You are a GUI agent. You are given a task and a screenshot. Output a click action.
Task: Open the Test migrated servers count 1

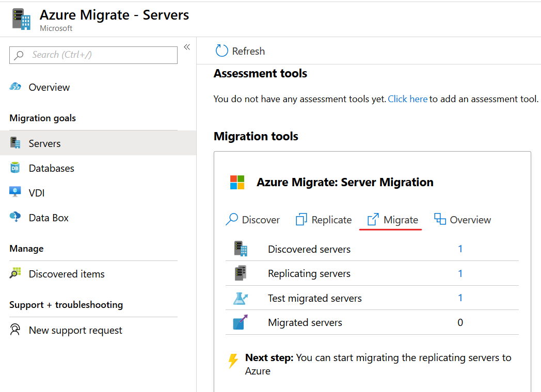460,298
